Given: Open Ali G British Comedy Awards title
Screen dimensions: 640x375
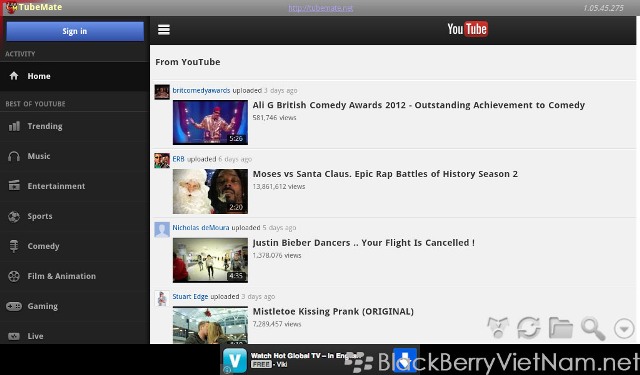Looking at the screenshot, I should coord(418,105).
